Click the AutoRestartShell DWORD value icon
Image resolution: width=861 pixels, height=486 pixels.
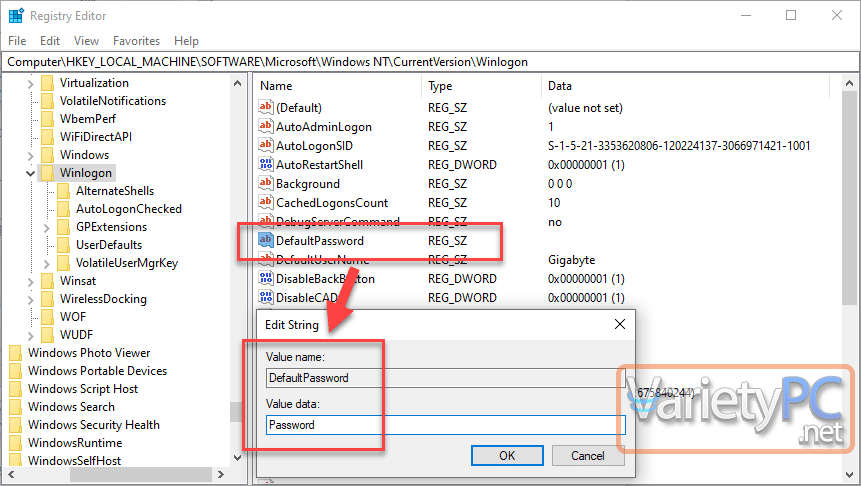266,164
